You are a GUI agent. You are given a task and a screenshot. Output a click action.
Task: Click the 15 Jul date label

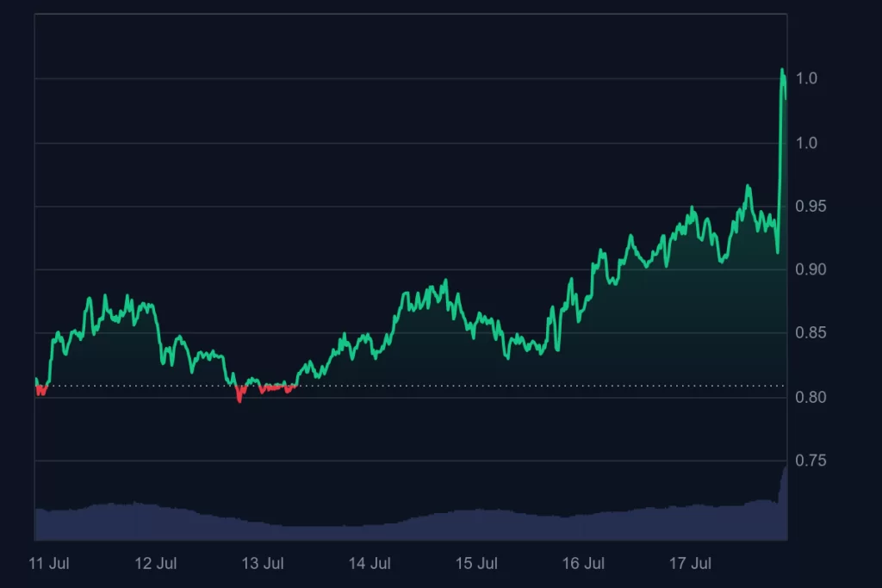476,564
